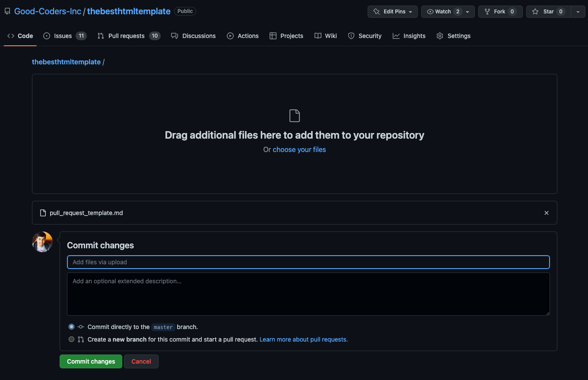The width and height of the screenshot is (588, 380).
Task: Click the pull_request_template.md file name
Action: [86, 213]
